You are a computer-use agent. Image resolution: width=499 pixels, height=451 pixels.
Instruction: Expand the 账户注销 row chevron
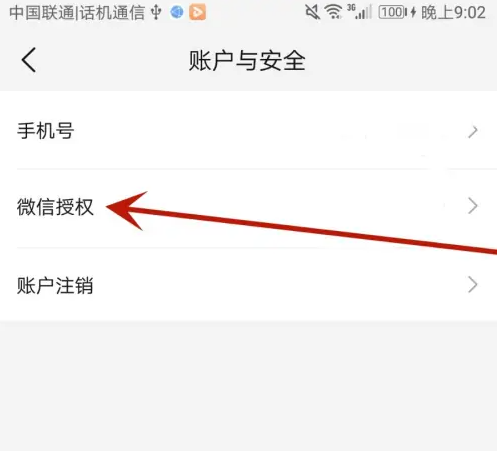(473, 284)
